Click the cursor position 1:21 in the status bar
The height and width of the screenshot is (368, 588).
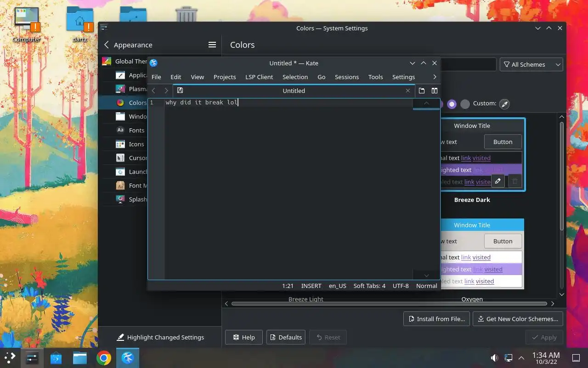[288, 286]
